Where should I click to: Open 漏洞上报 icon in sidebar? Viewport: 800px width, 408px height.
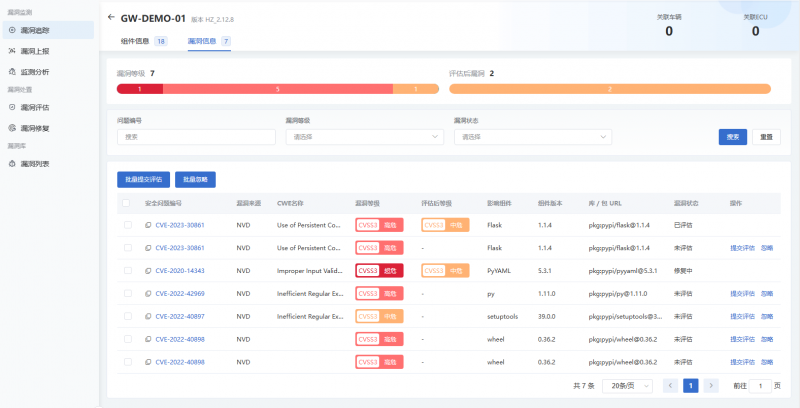(11, 50)
